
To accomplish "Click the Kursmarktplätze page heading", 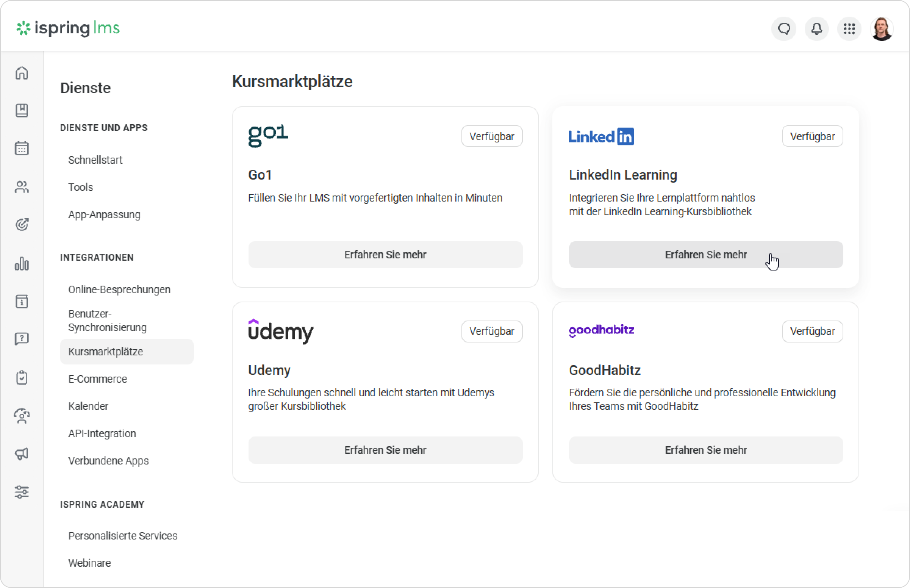I will (x=292, y=81).
